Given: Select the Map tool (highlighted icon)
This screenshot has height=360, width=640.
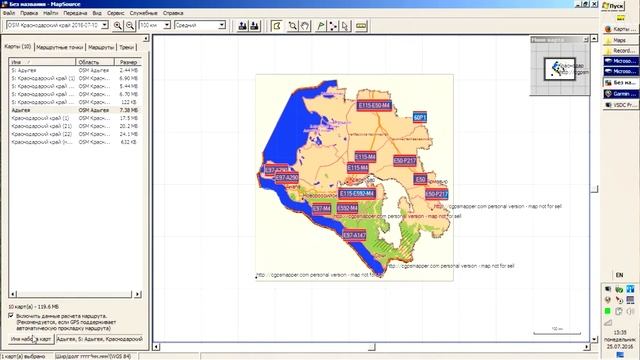Looking at the screenshot, I should pos(277,26).
